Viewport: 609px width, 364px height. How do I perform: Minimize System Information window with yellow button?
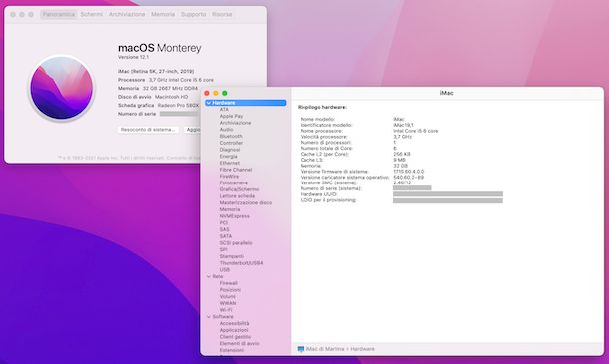tap(216, 93)
